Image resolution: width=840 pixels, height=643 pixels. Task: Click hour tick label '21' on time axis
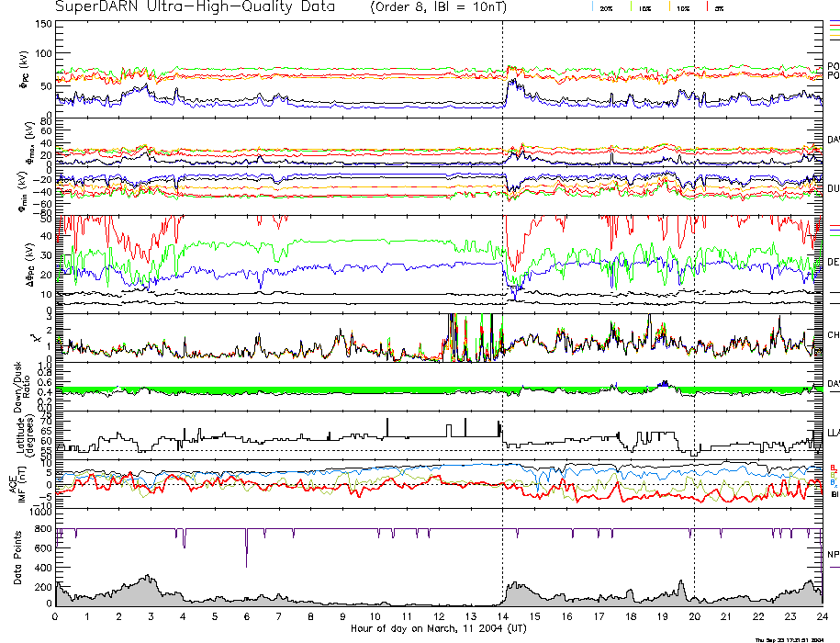pyautogui.click(x=726, y=616)
